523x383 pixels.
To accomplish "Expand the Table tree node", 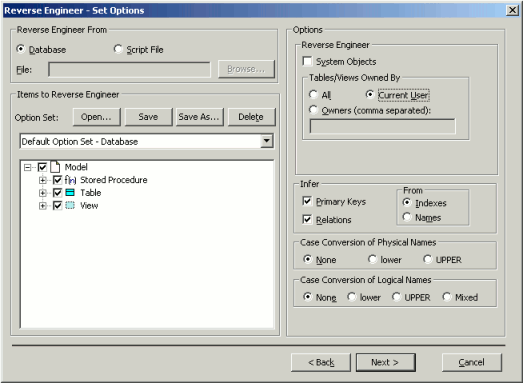I will 42,193.
